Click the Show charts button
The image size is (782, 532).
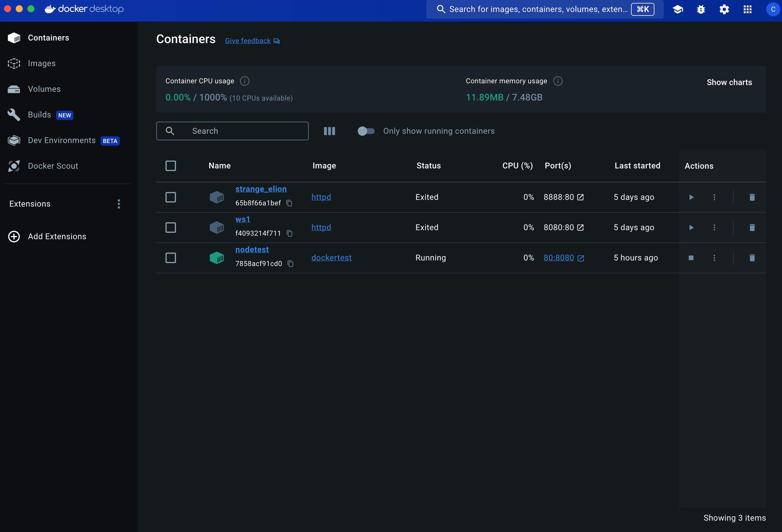pyautogui.click(x=729, y=82)
